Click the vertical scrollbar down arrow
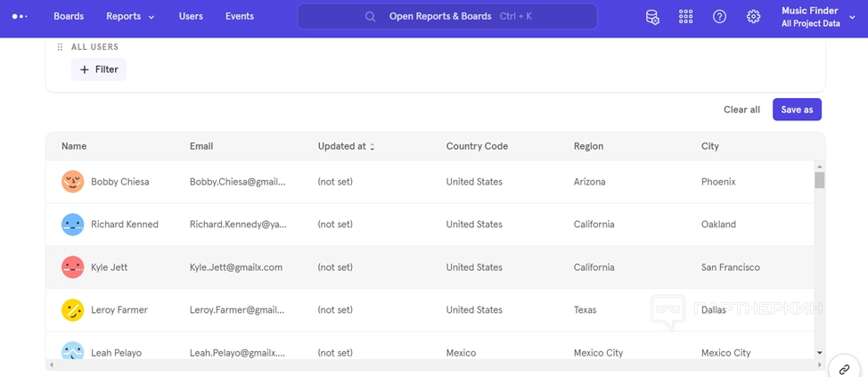 tap(819, 353)
